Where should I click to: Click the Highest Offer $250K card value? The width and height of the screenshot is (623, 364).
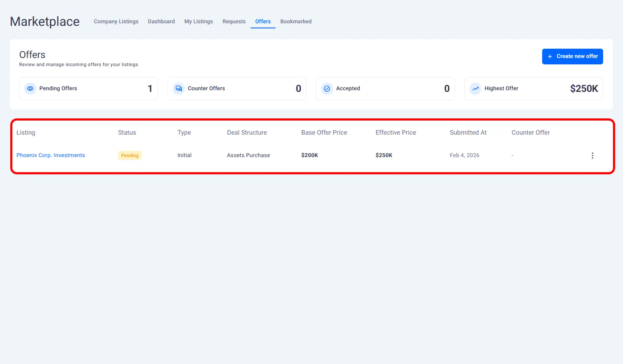(584, 89)
